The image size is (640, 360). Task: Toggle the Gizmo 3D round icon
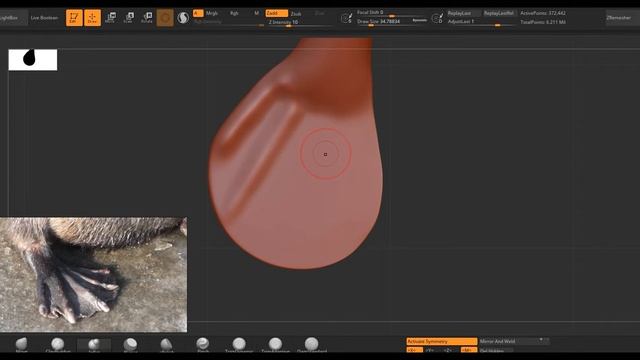165,18
